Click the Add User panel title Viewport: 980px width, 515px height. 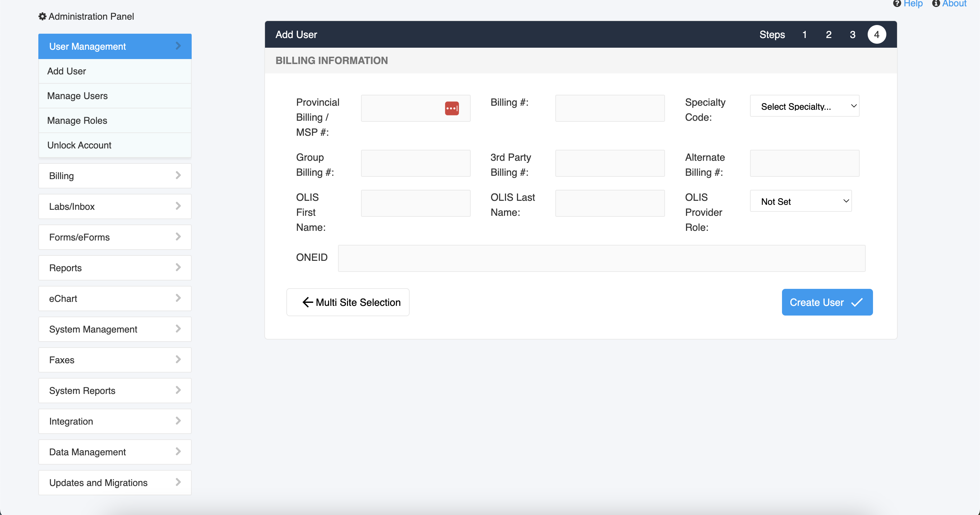pos(296,35)
